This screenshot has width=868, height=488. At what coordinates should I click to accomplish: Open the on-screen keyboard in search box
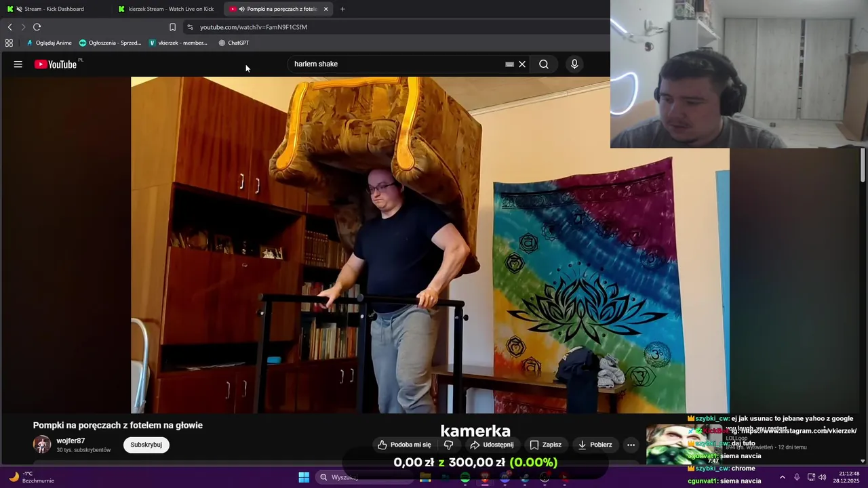(509, 64)
